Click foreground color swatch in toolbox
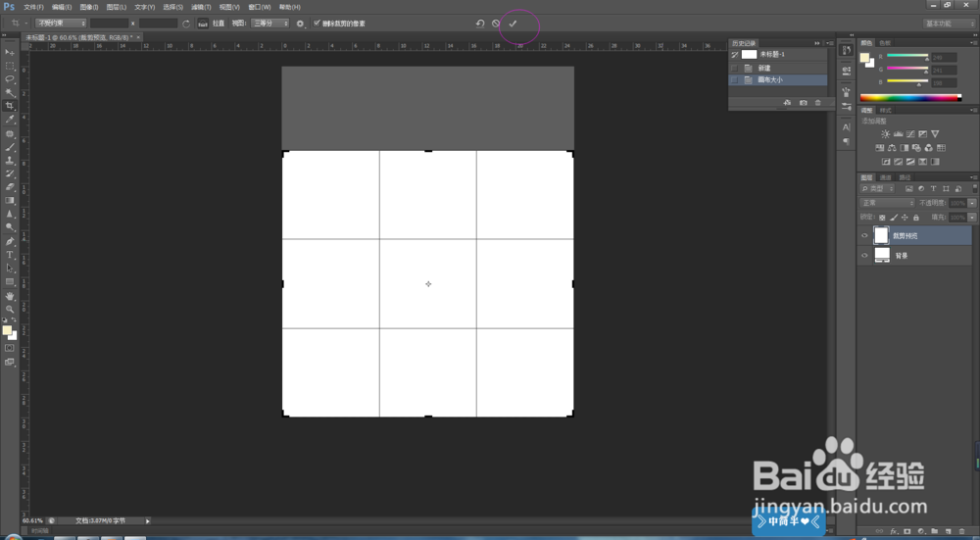This screenshot has width=980, height=540. click(7, 330)
